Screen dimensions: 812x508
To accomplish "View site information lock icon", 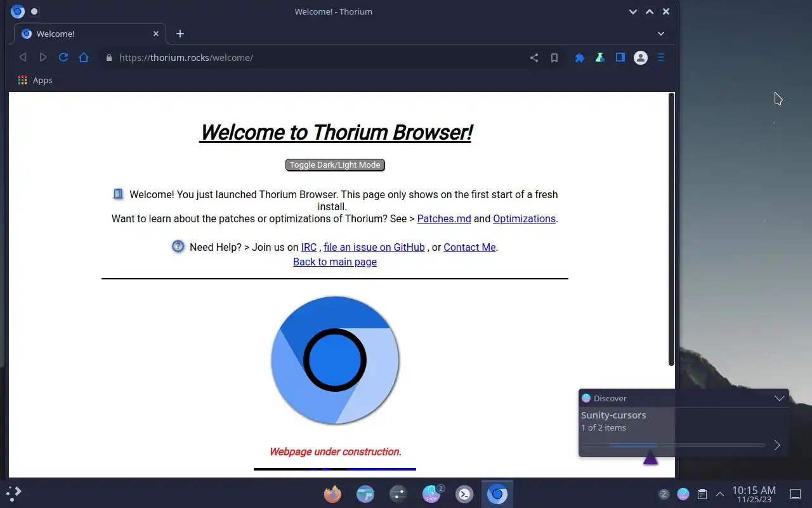I will (109, 58).
